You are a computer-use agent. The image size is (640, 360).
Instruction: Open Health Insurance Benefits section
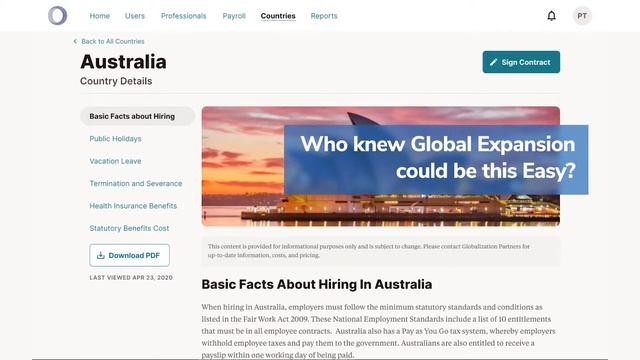(x=133, y=206)
